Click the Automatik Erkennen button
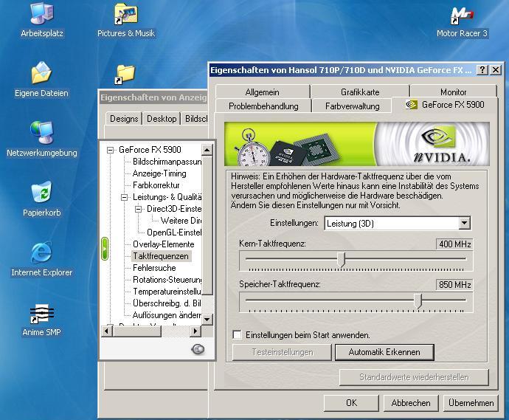The width and height of the screenshot is (509, 420). click(384, 352)
